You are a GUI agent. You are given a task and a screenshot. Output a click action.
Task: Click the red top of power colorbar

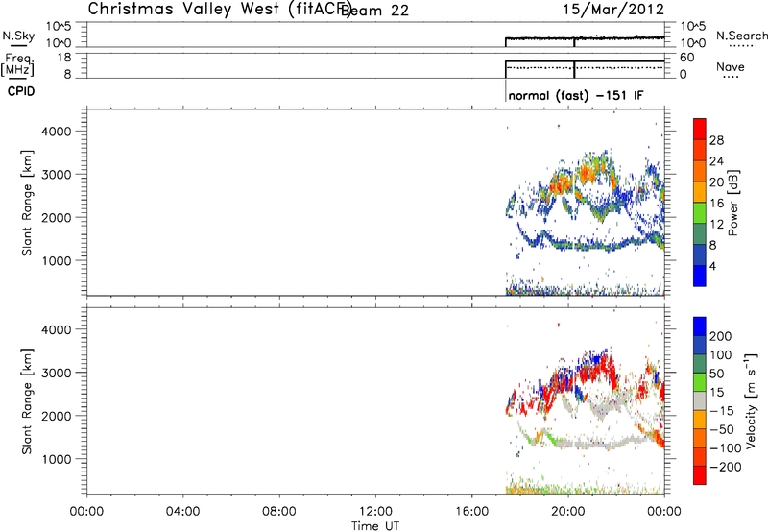pyautogui.click(x=700, y=128)
